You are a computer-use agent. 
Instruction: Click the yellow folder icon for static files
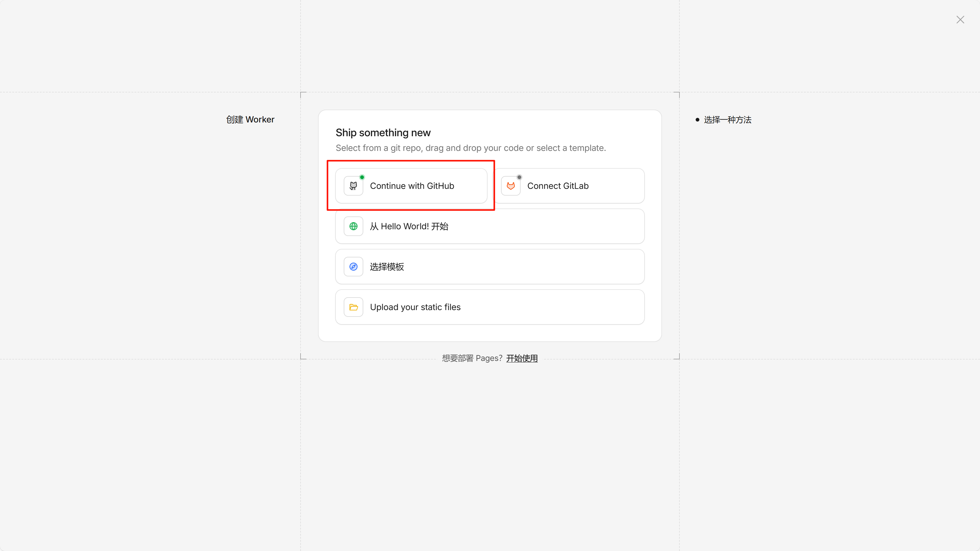[353, 307]
